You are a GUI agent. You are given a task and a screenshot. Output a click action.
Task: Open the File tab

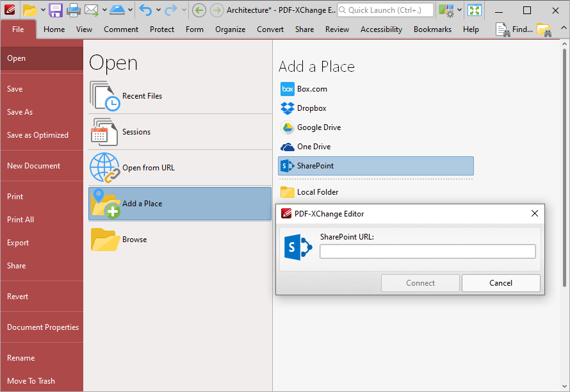[x=18, y=29]
